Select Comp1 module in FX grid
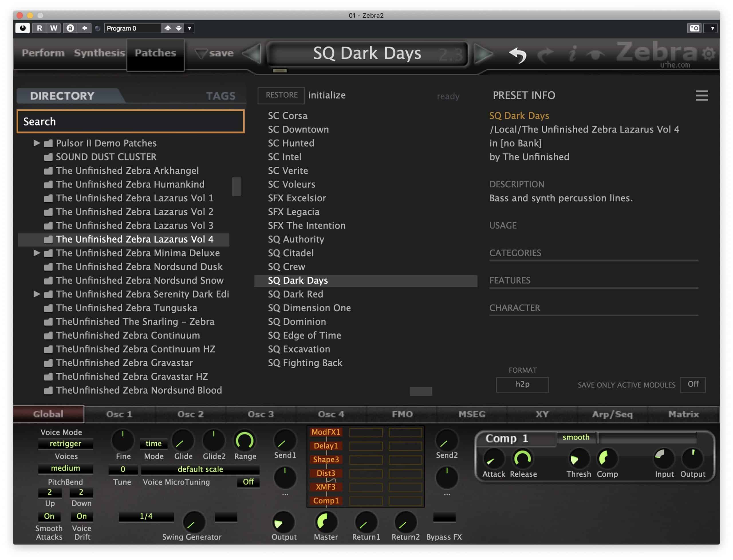The width and height of the screenshot is (733, 560). click(326, 501)
